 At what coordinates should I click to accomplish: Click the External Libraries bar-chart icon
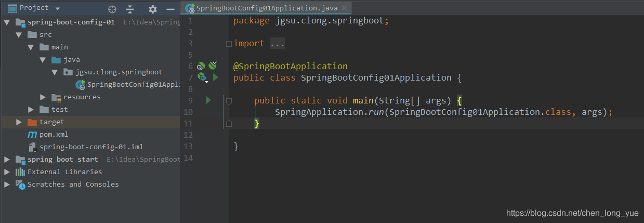coord(20,172)
